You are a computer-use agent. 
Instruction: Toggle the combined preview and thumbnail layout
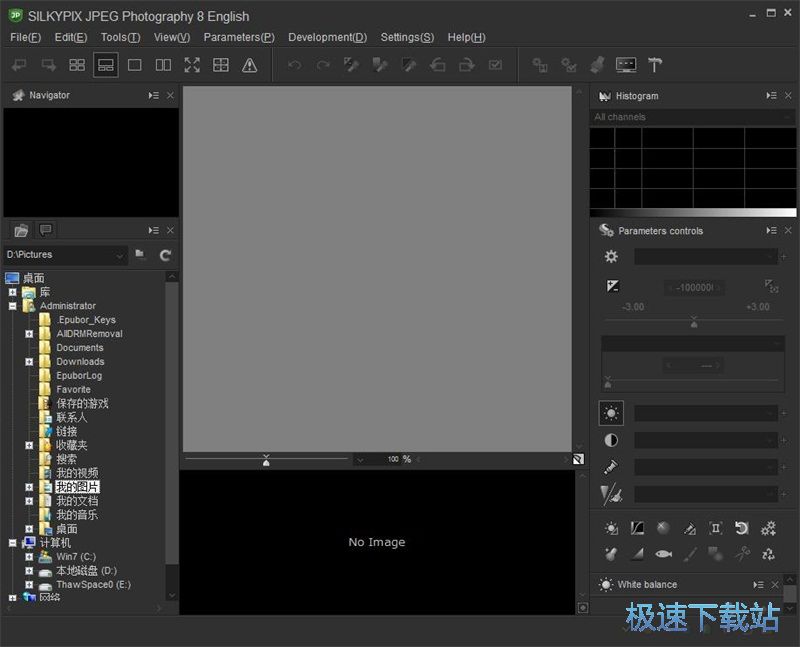click(x=106, y=65)
